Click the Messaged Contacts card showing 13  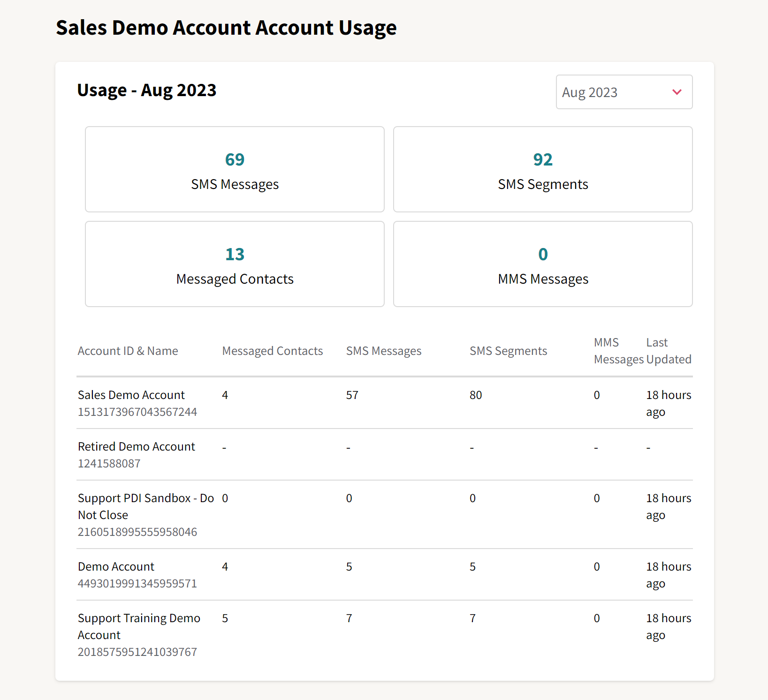click(x=235, y=264)
